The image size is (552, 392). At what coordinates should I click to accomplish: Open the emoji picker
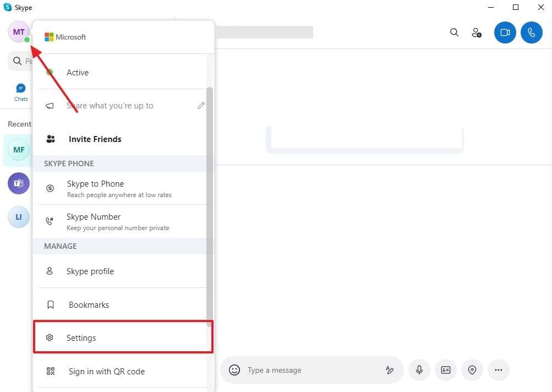click(234, 370)
